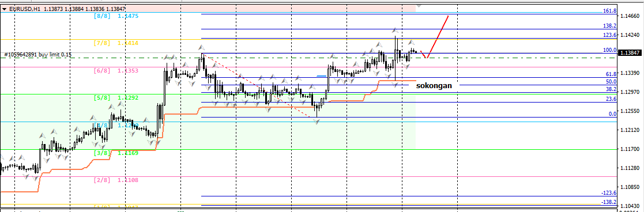
Task: Select the [7/8] 1.1414 yellow level label
Action: [x=116, y=43]
